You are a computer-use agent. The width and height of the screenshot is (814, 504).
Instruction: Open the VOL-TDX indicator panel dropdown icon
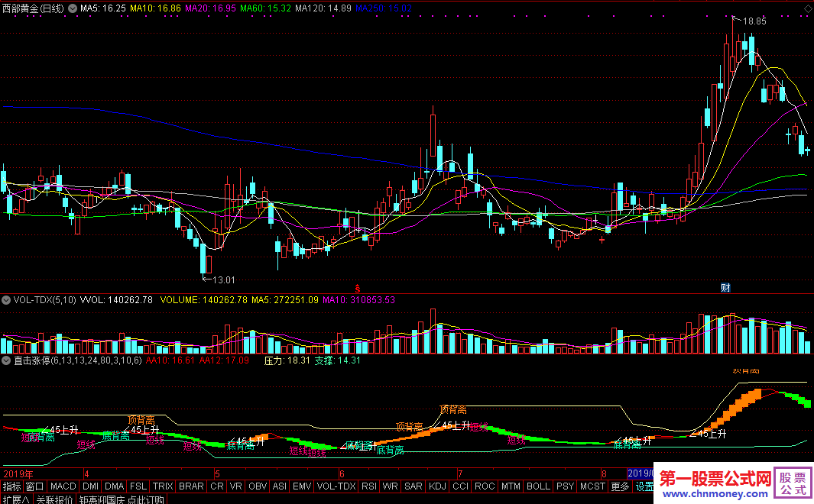coord(6,300)
